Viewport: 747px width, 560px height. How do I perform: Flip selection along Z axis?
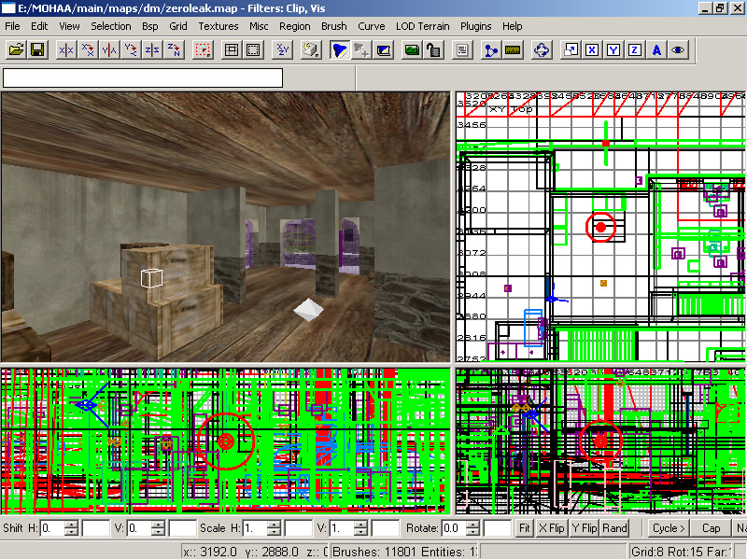pos(152,49)
